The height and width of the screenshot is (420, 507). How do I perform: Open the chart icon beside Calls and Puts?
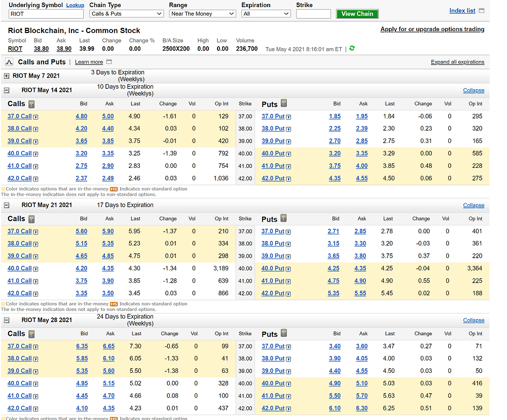pyautogui.click(x=9, y=62)
